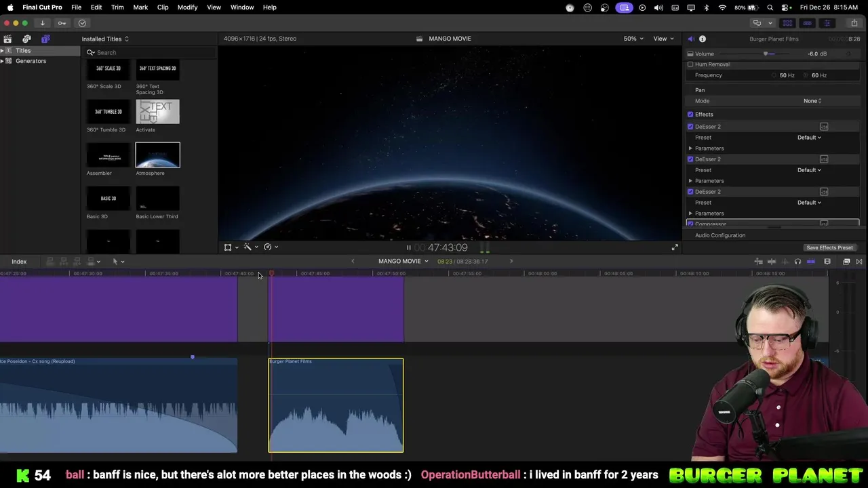Show the Photos and Audio sidebar icon
This screenshot has width=868, height=488.
point(26,39)
